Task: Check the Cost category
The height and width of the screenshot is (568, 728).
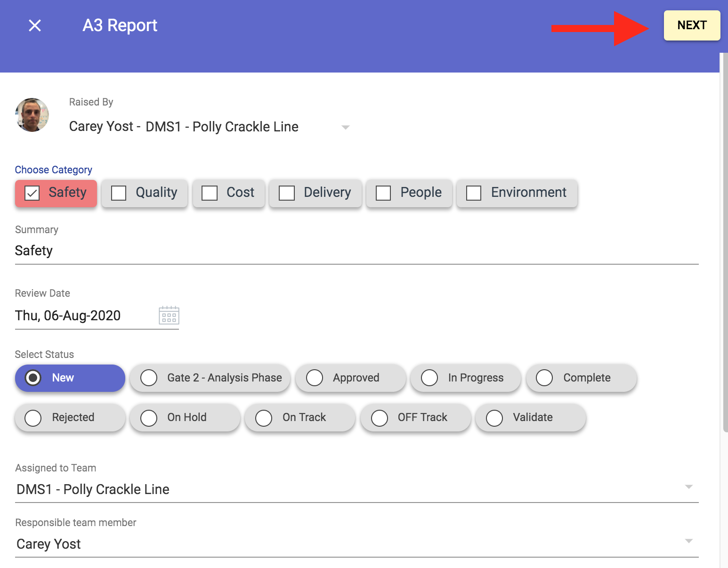Action: [x=228, y=193]
